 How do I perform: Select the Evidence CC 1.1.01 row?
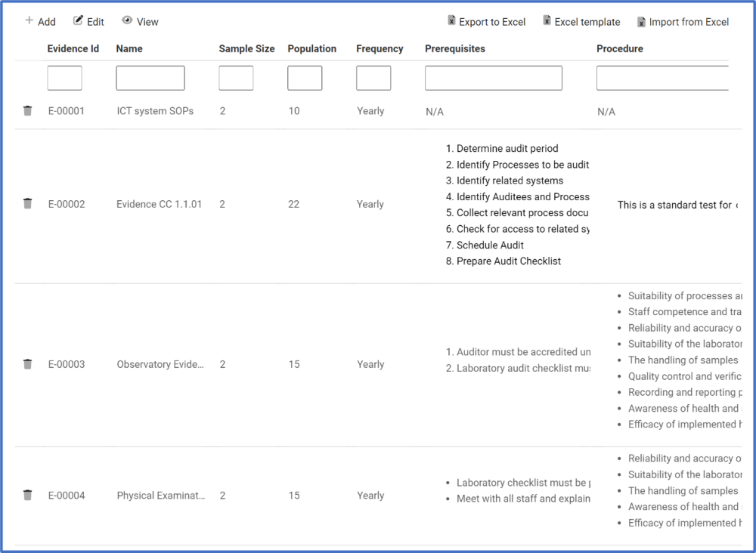pyautogui.click(x=159, y=204)
